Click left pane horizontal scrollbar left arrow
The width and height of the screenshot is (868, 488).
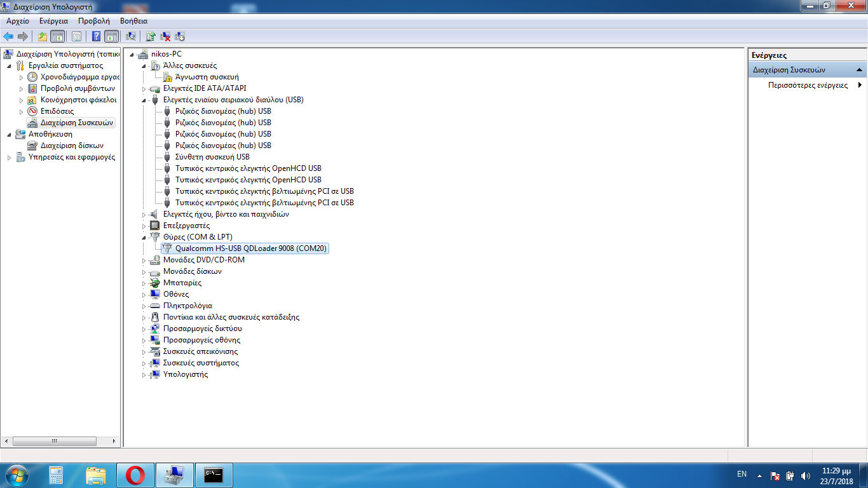(7, 441)
